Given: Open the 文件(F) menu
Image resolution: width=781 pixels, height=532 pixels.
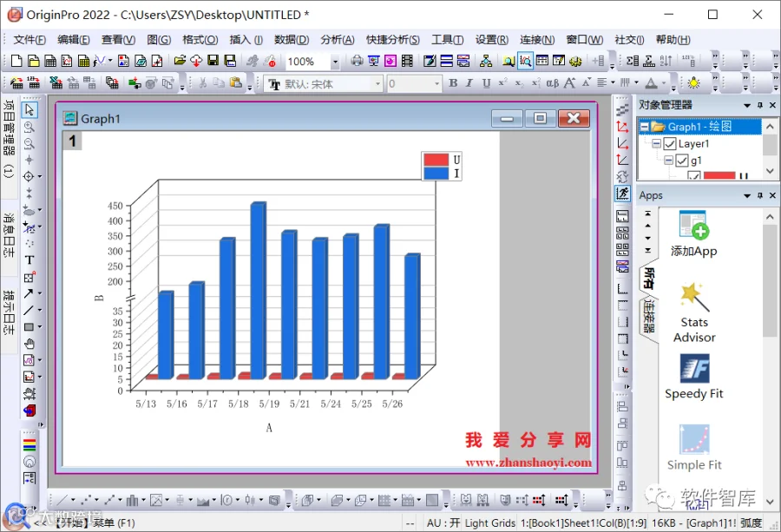Looking at the screenshot, I should [x=30, y=40].
